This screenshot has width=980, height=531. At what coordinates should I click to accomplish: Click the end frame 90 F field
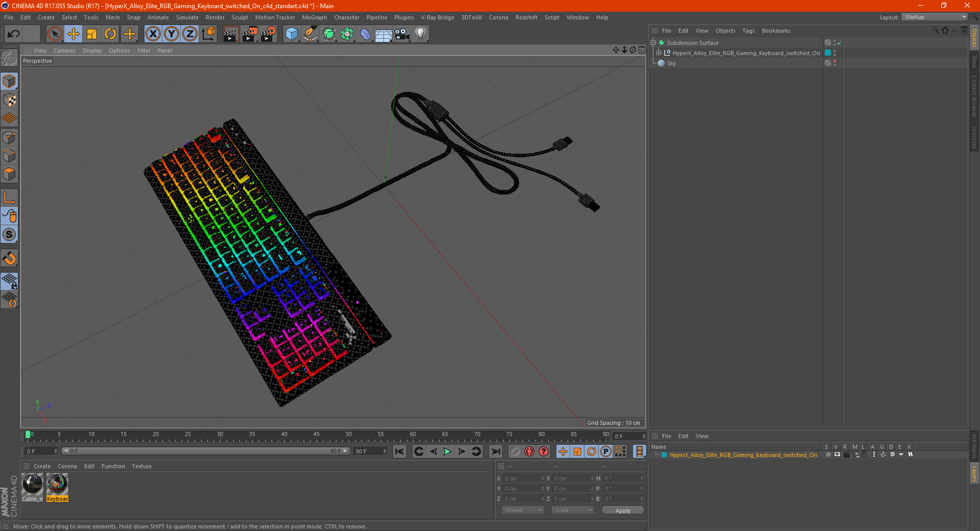click(370, 451)
